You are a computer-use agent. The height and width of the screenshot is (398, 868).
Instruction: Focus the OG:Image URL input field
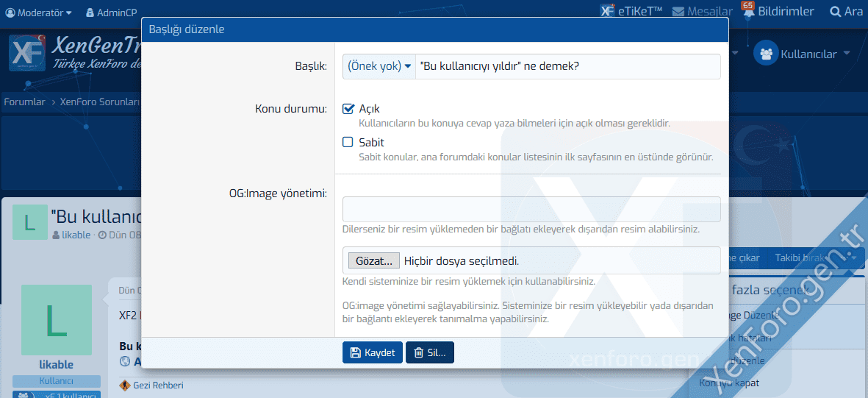tap(531, 209)
